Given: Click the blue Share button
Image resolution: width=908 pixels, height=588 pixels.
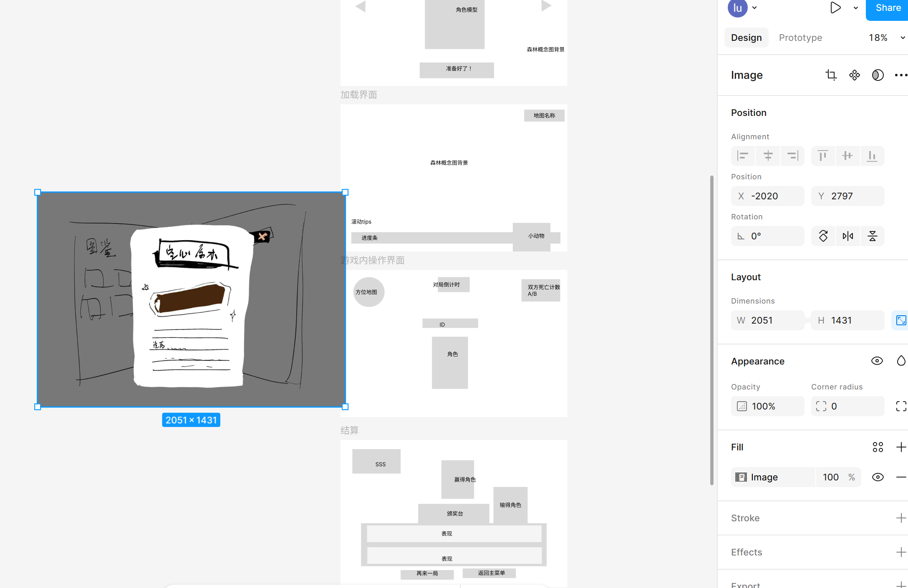Looking at the screenshot, I should 888,8.
